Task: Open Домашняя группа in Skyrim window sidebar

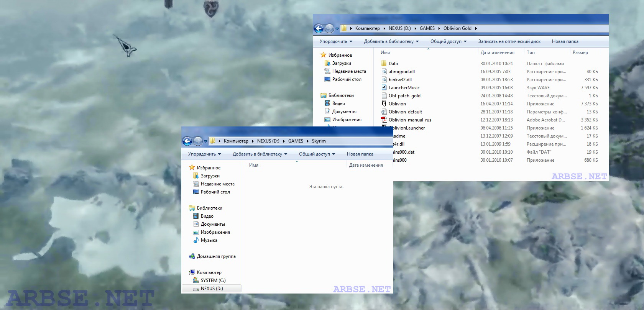Action: click(212, 256)
